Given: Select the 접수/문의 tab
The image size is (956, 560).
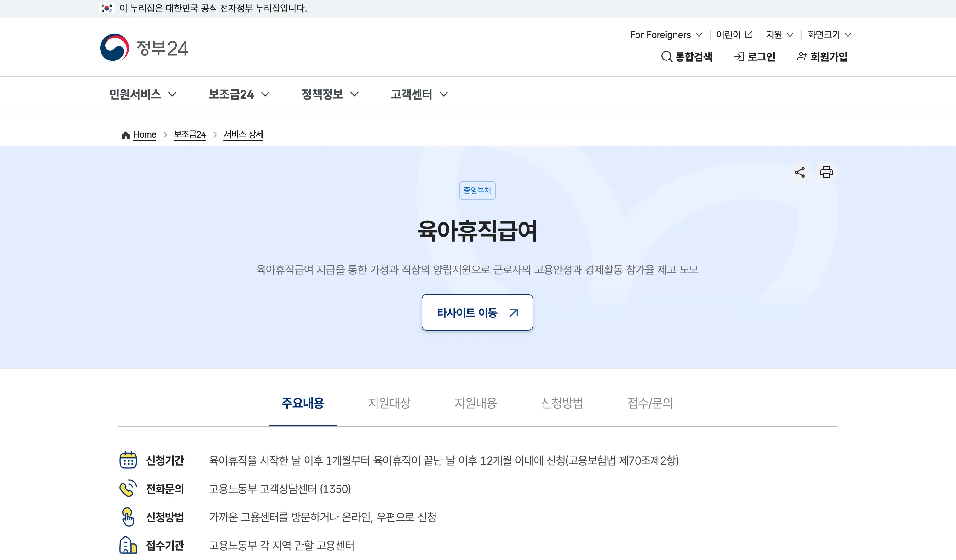Looking at the screenshot, I should pyautogui.click(x=650, y=403).
